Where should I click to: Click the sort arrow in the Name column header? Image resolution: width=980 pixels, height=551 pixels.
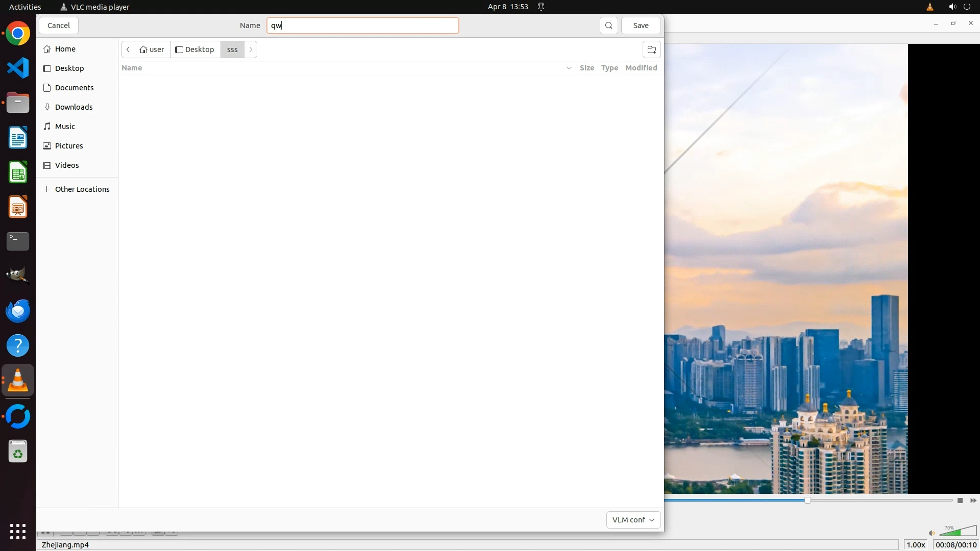[x=569, y=68]
